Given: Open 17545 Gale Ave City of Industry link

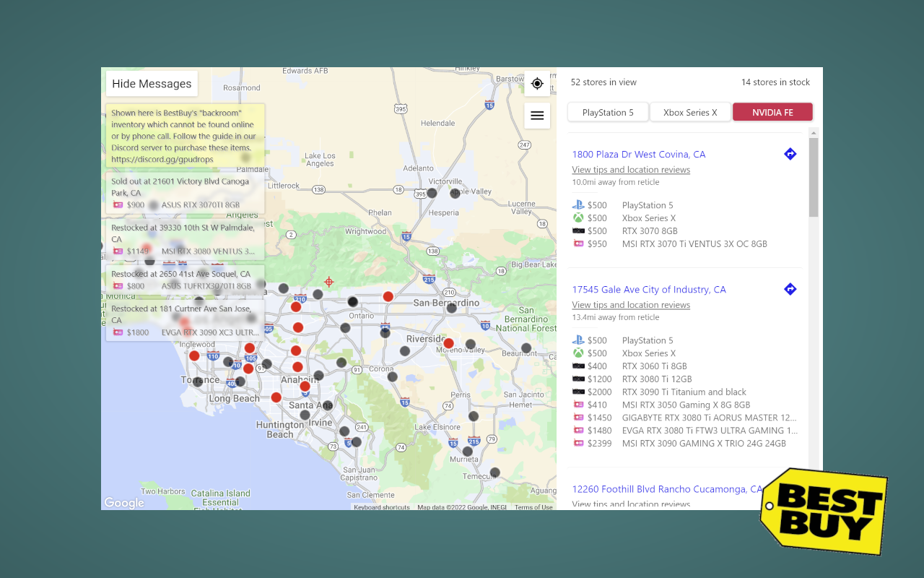Looking at the screenshot, I should (x=649, y=289).
